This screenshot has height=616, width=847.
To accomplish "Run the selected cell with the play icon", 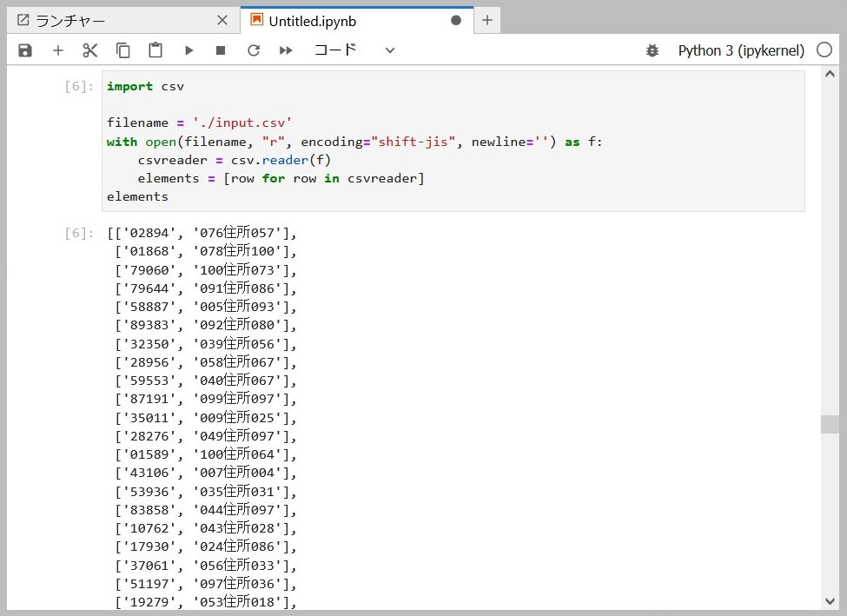I will click(x=189, y=50).
